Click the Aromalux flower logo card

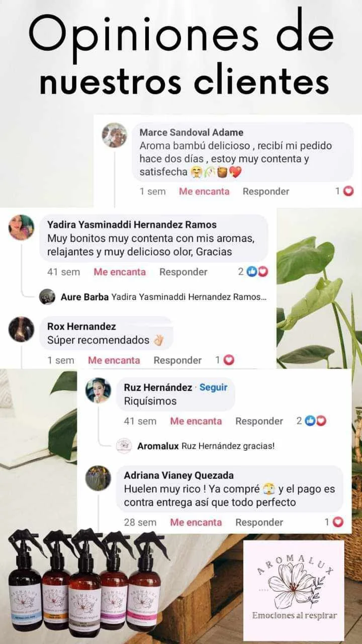(294, 590)
